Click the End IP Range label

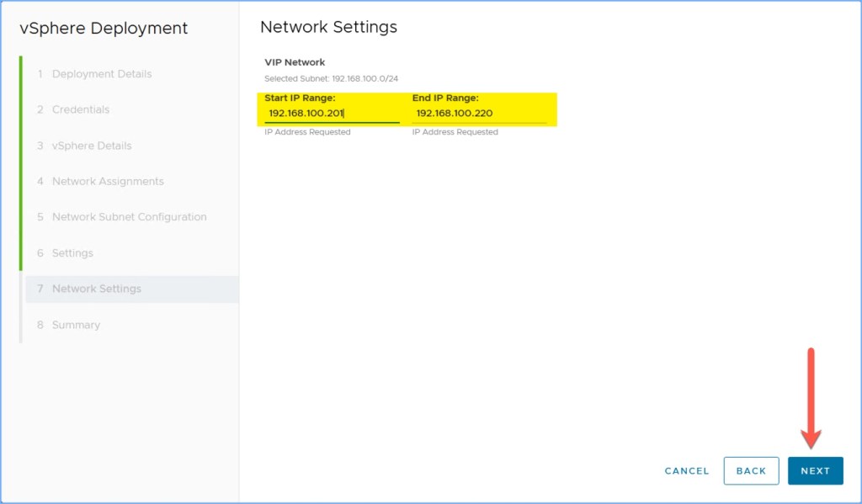(x=445, y=98)
